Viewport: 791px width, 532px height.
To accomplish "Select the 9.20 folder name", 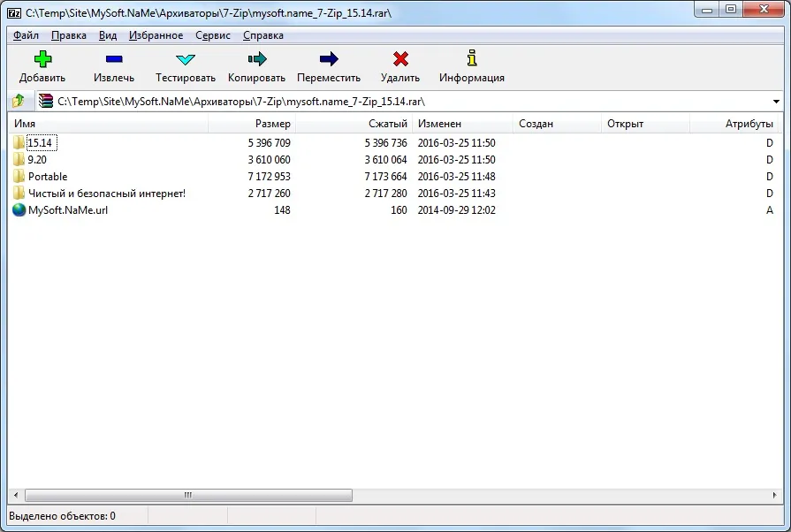I will (x=37, y=159).
